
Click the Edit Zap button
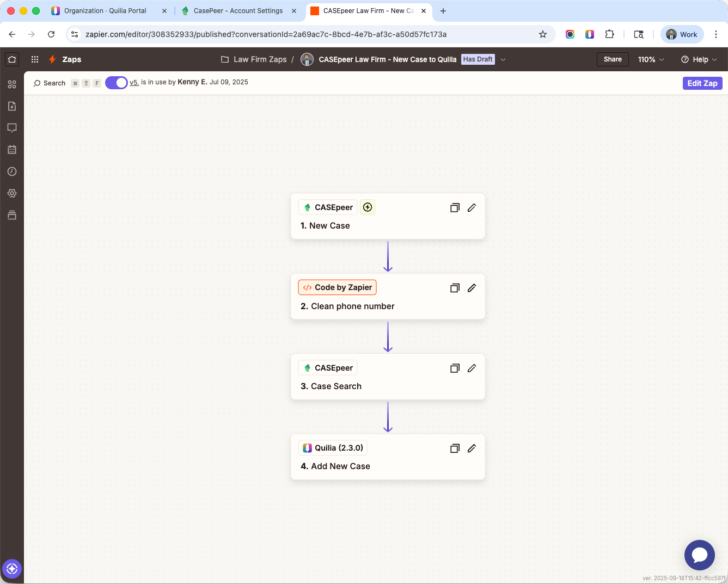702,83
